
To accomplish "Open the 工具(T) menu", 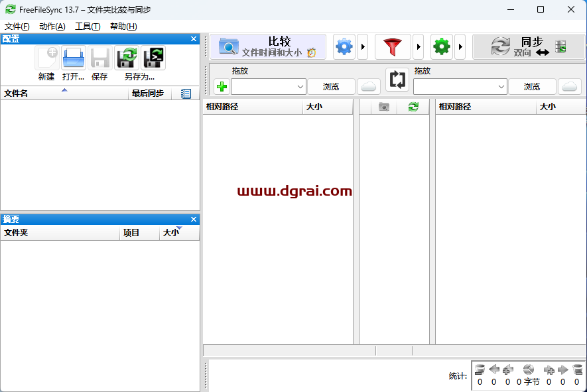I will (x=88, y=27).
